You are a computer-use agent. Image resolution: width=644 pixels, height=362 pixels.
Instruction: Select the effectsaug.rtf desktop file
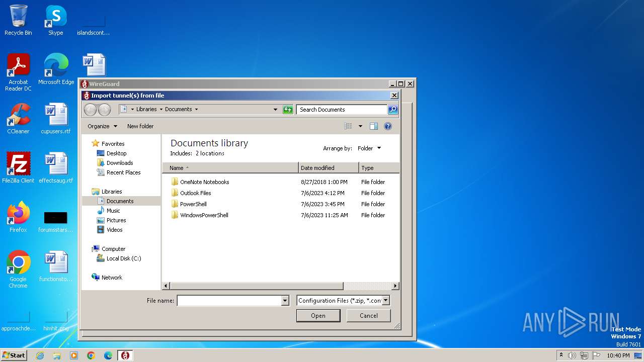coord(56,168)
